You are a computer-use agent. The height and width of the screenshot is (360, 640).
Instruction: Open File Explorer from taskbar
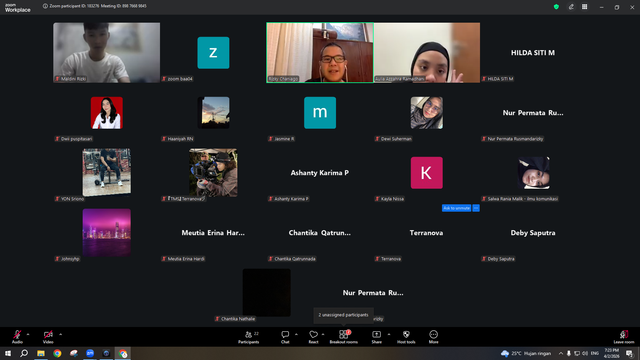41,353
